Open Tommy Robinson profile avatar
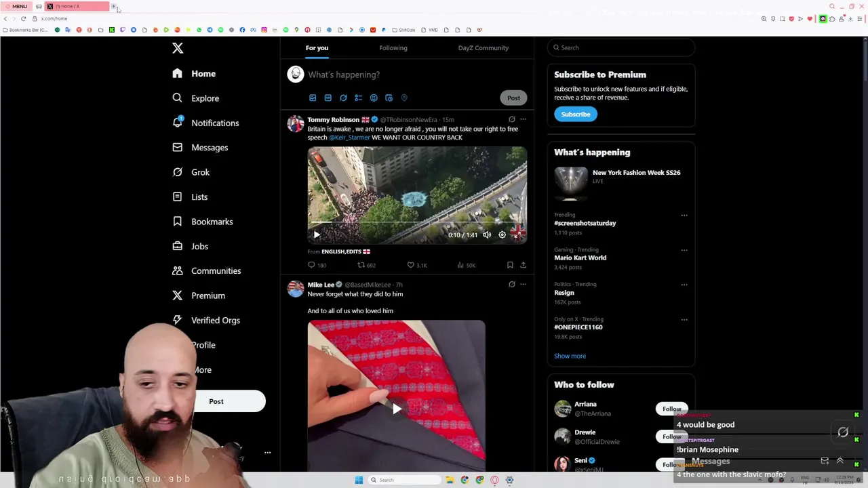 (296, 123)
